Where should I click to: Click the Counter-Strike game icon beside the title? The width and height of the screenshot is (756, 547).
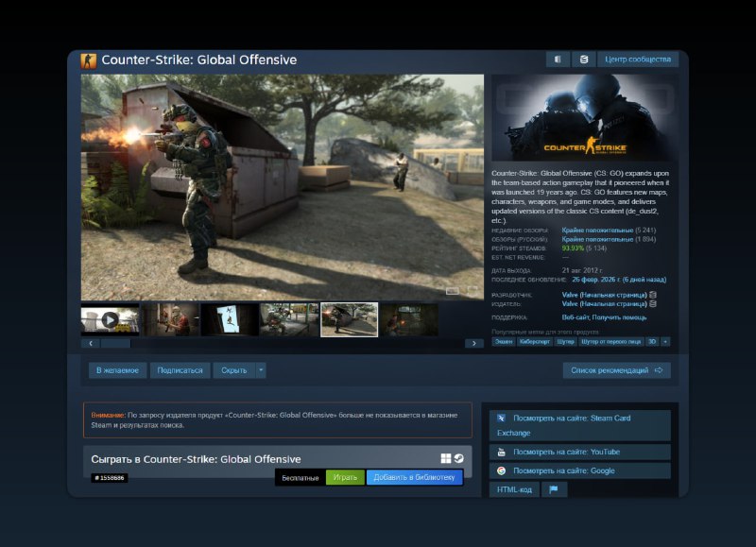[89, 60]
